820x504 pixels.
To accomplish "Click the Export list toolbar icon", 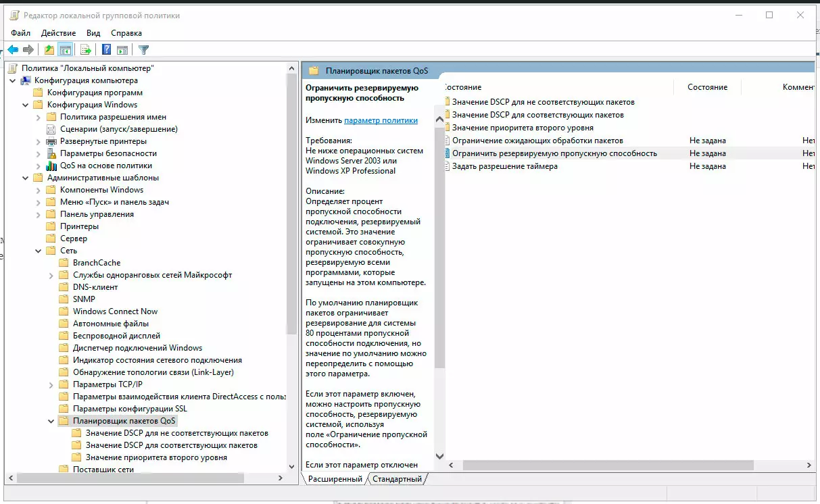I will [86, 49].
